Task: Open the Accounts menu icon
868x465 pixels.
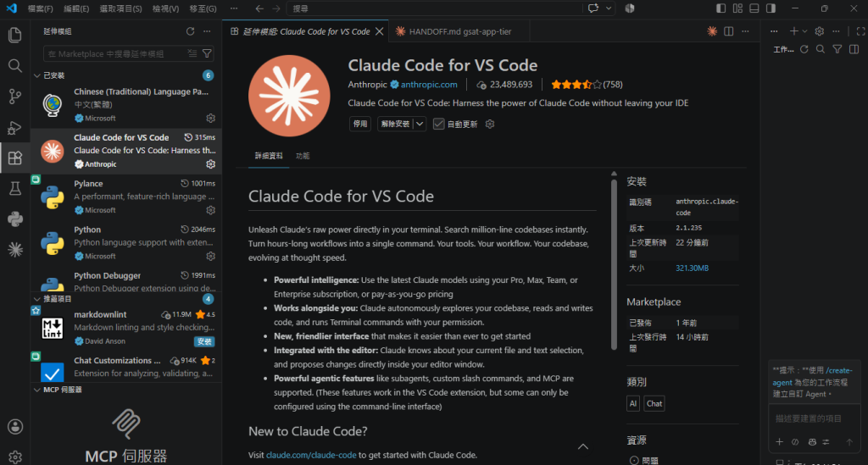Action: [15, 426]
